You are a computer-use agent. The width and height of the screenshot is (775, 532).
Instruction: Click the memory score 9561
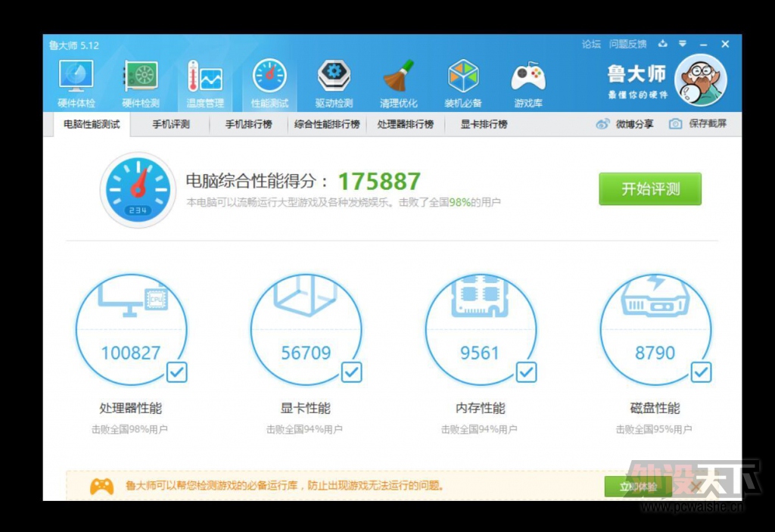click(480, 353)
